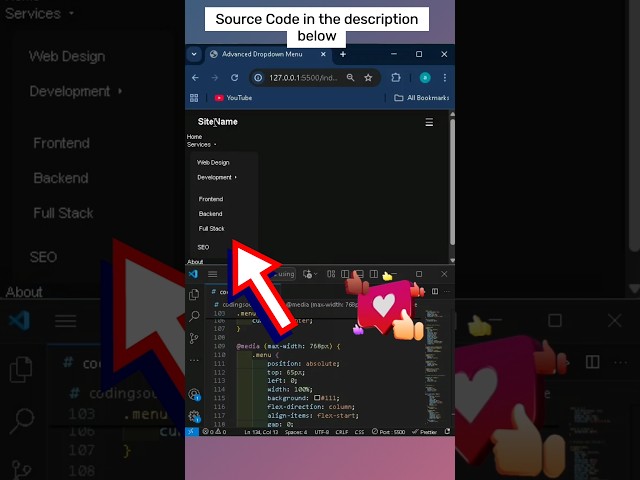Show additional views ellipsis in activity bar
Screen dimensions: 640x480
tap(194, 360)
